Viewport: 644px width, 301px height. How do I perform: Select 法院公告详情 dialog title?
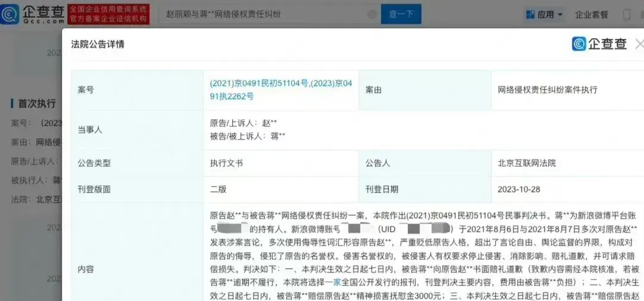(98, 45)
